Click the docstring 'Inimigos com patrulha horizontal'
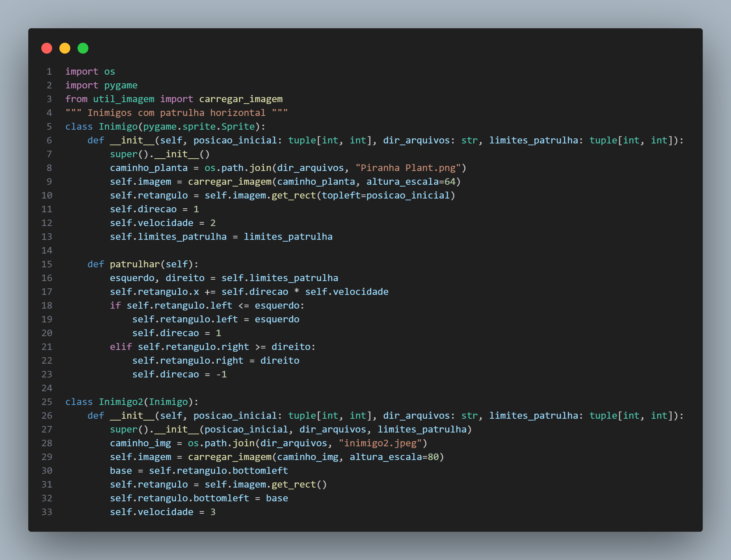The width and height of the screenshot is (731, 560). click(176, 113)
